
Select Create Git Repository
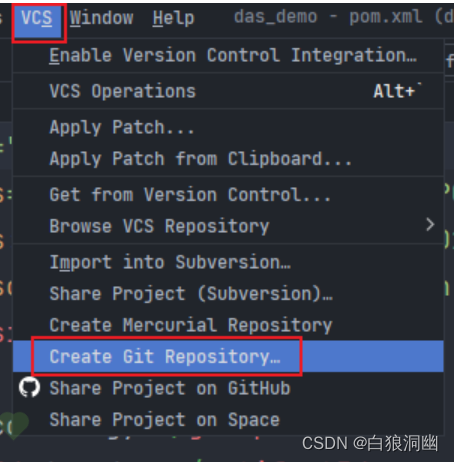click(228, 356)
